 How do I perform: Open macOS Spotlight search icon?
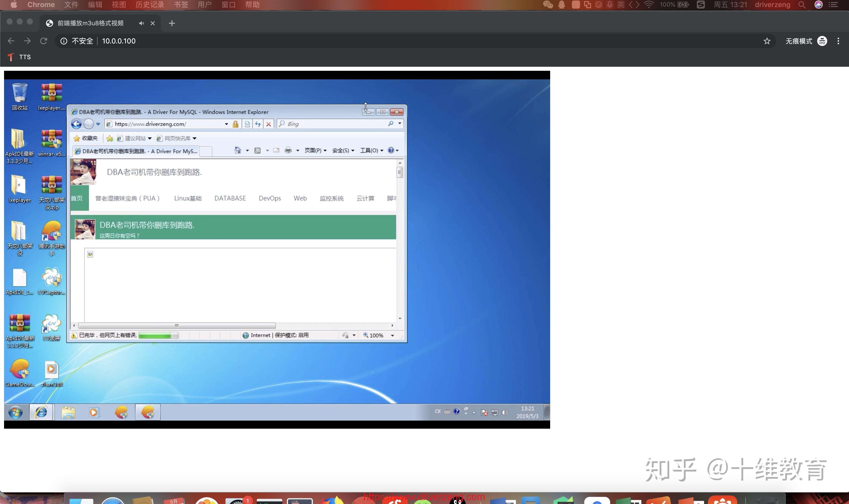click(802, 5)
